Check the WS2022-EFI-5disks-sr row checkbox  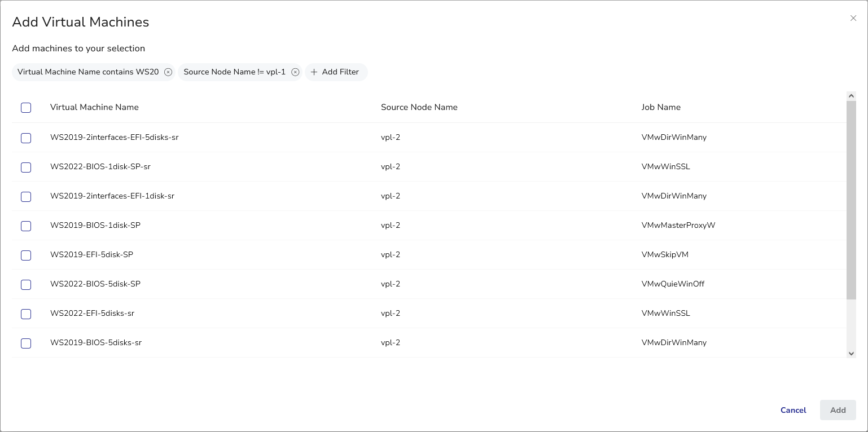coord(26,314)
